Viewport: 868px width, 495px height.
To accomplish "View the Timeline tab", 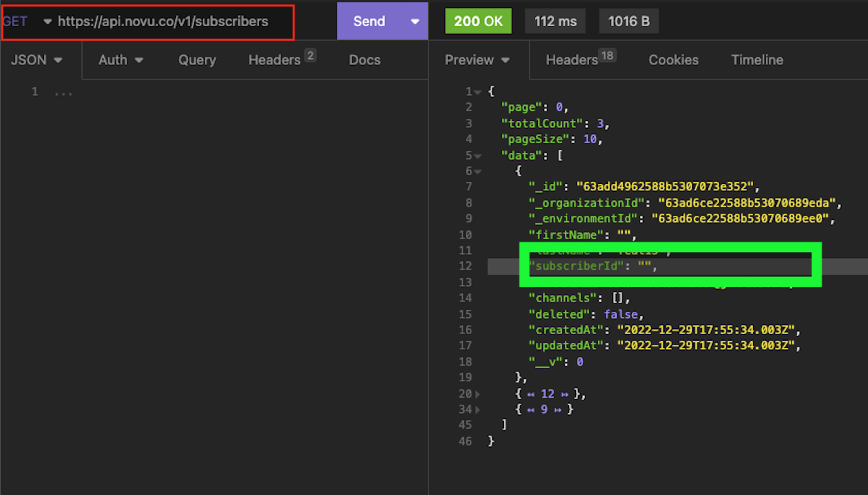I will coord(757,60).
